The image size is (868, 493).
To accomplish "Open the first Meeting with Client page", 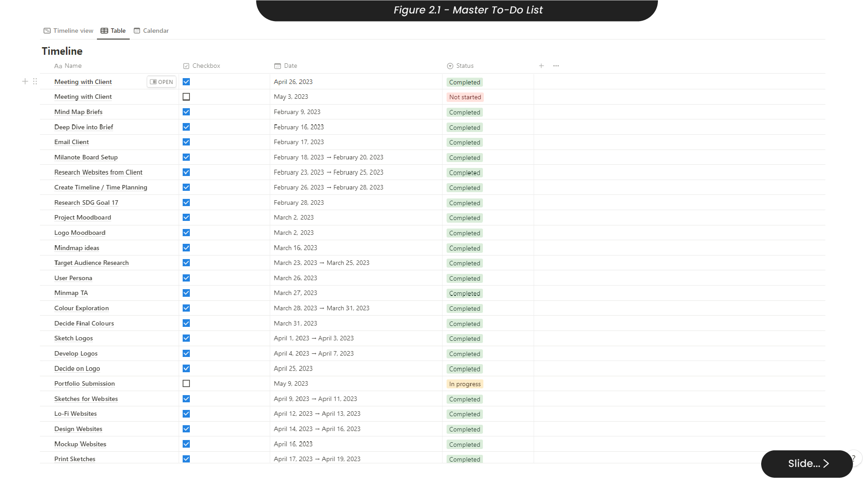I will [162, 82].
